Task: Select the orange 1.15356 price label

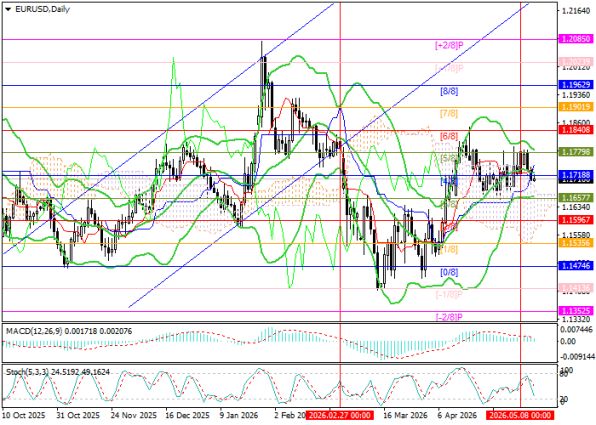Action: point(577,243)
